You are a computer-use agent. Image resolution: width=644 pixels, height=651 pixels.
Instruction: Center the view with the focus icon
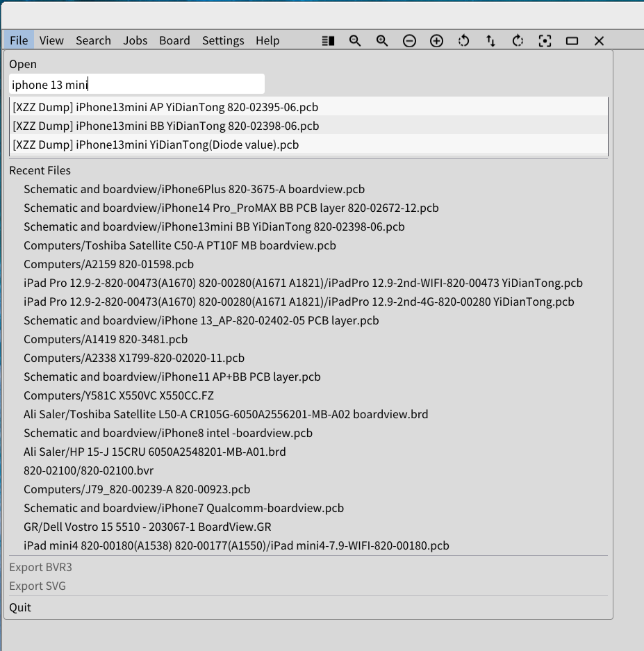pos(545,41)
